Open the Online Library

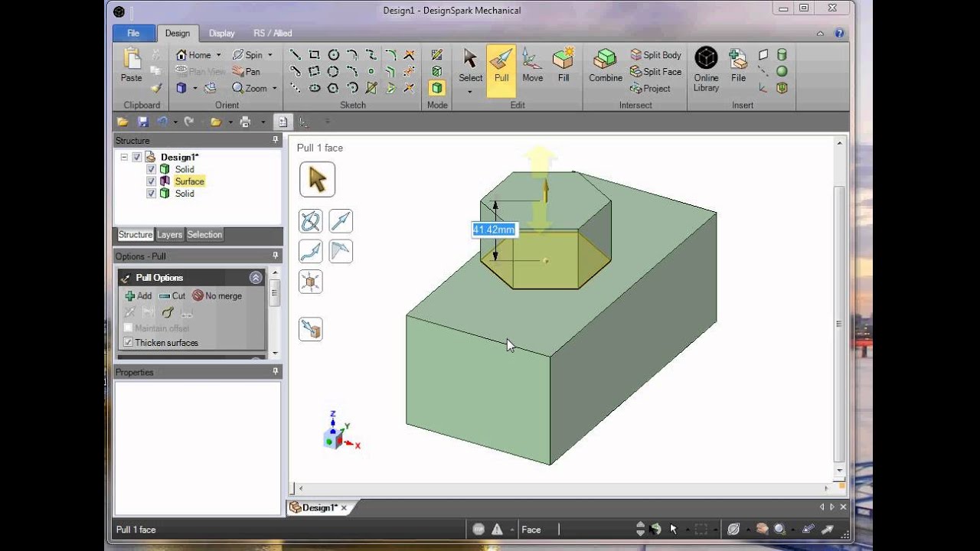point(706,70)
